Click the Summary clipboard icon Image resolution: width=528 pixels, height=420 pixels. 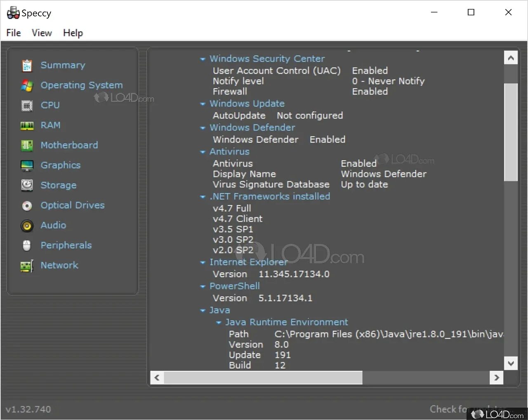tap(27, 65)
